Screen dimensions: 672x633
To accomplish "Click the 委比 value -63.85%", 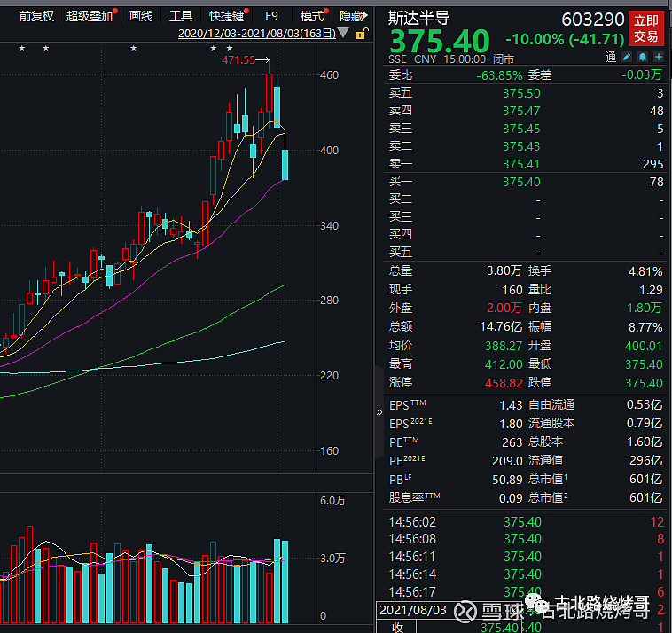I will click(x=499, y=75).
